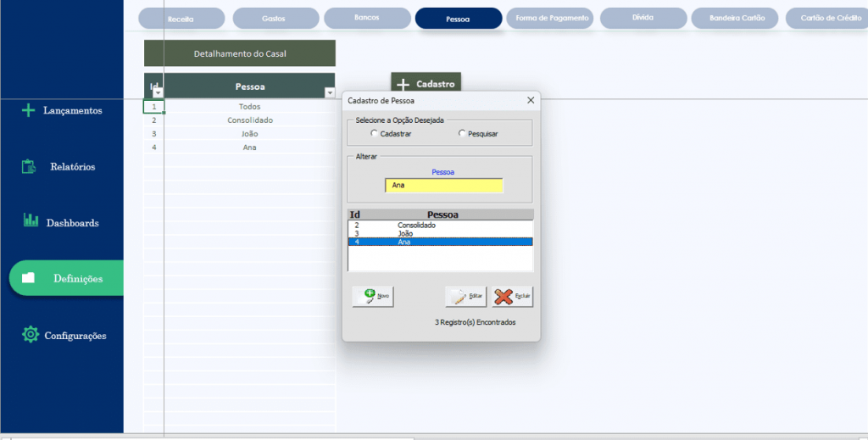Click the Detalhamento do Casal header

(240, 53)
